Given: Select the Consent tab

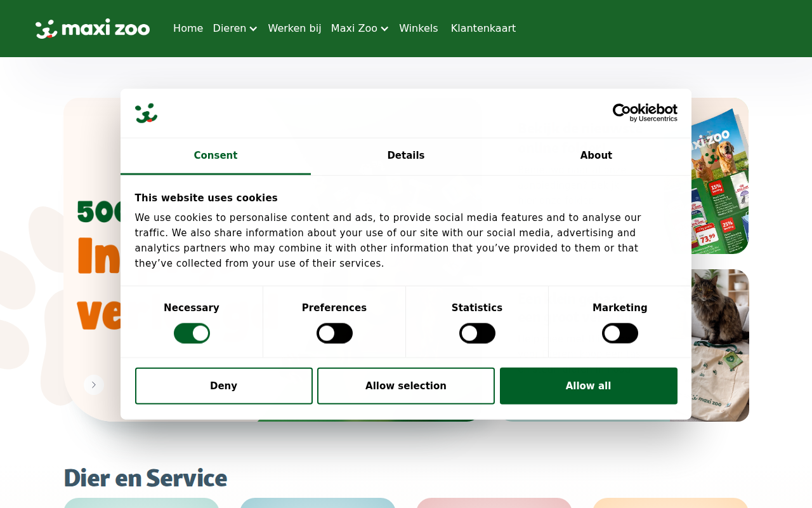Looking at the screenshot, I should click(x=216, y=156).
